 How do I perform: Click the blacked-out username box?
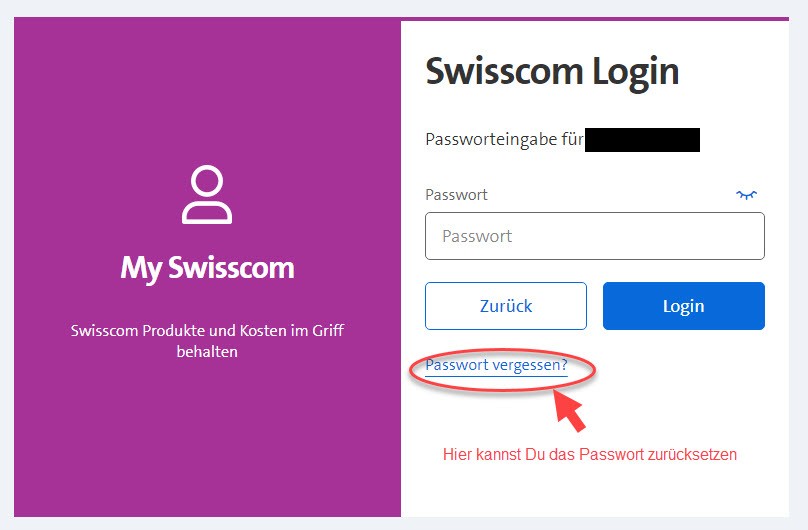[x=642, y=140]
